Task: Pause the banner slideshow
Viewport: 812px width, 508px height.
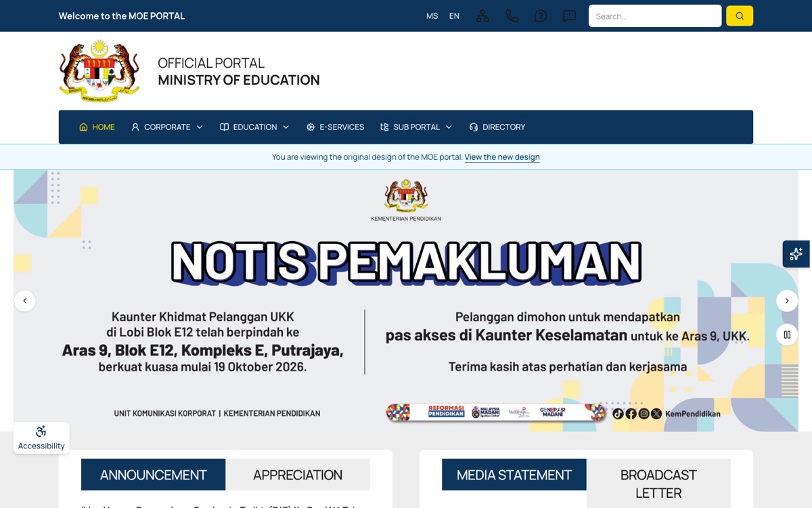Action: click(x=787, y=335)
